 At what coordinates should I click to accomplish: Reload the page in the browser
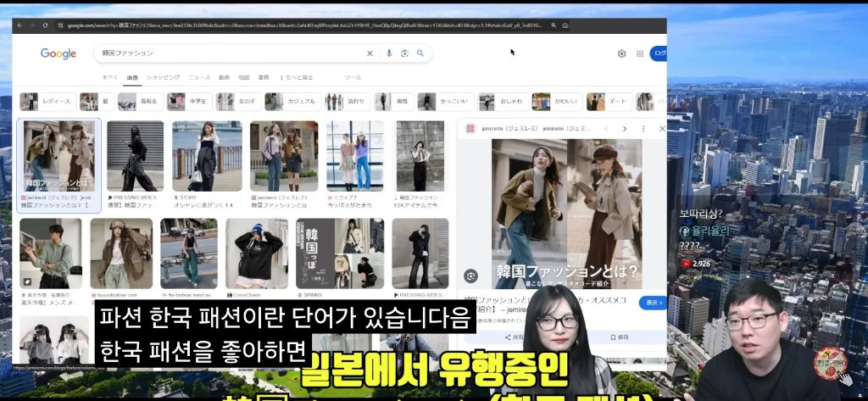(x=45, y=25)
